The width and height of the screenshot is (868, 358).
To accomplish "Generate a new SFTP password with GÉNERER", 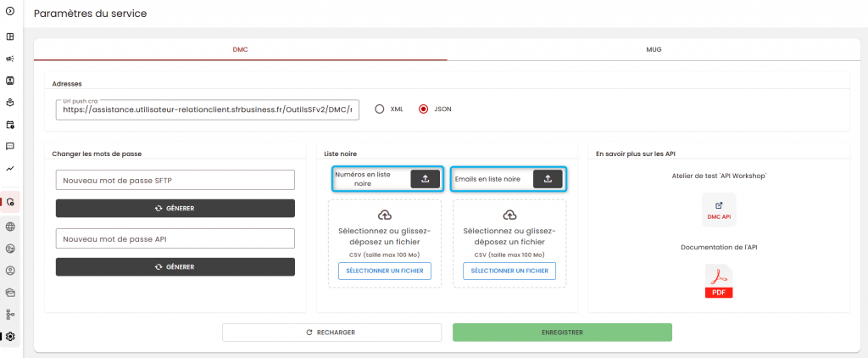I will click(x=175, y=209).
